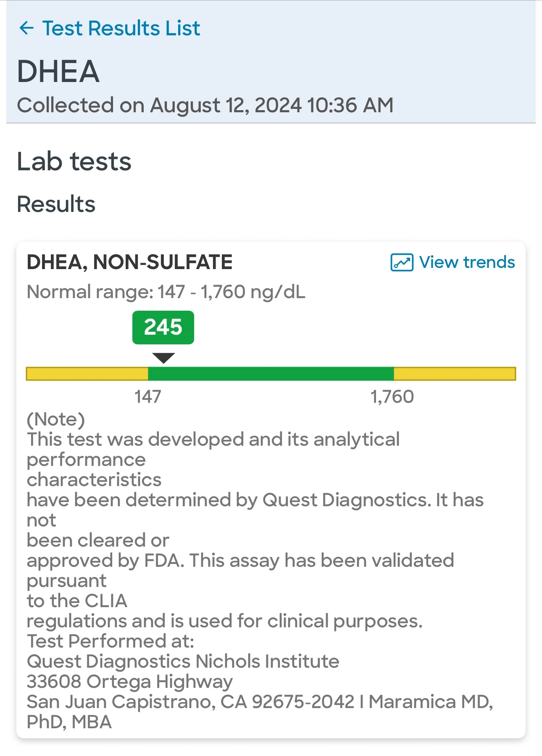Tap the DHEA page title
This screenshot has width=542, height=756.
(58, 71)
